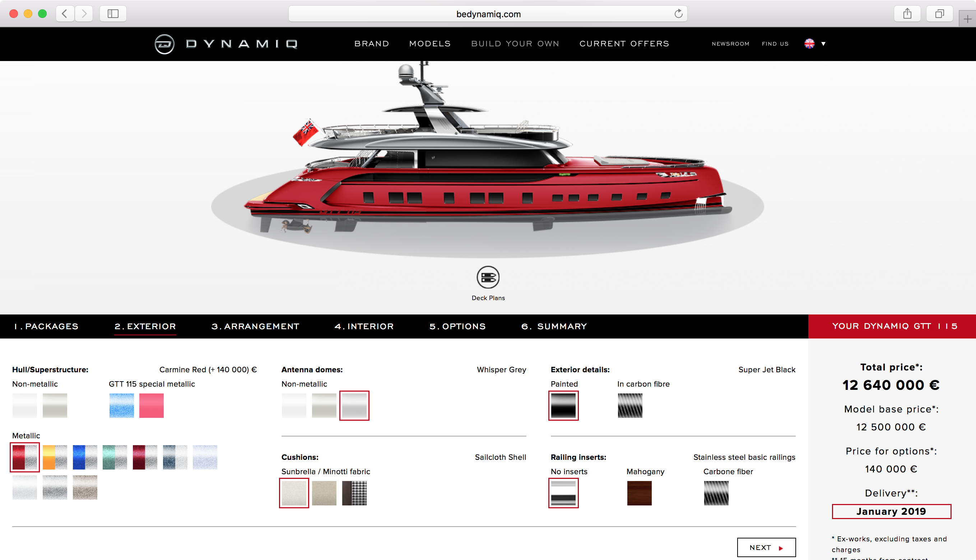976x560 pixels.
Task: Go forward with Safari forward arrow
Action: [x=84, y=14]
